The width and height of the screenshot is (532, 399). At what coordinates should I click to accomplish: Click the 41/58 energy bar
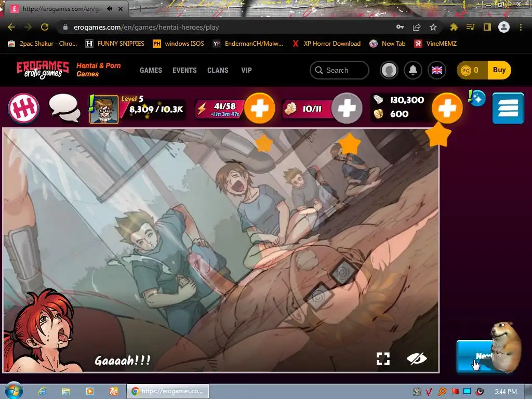220,109
